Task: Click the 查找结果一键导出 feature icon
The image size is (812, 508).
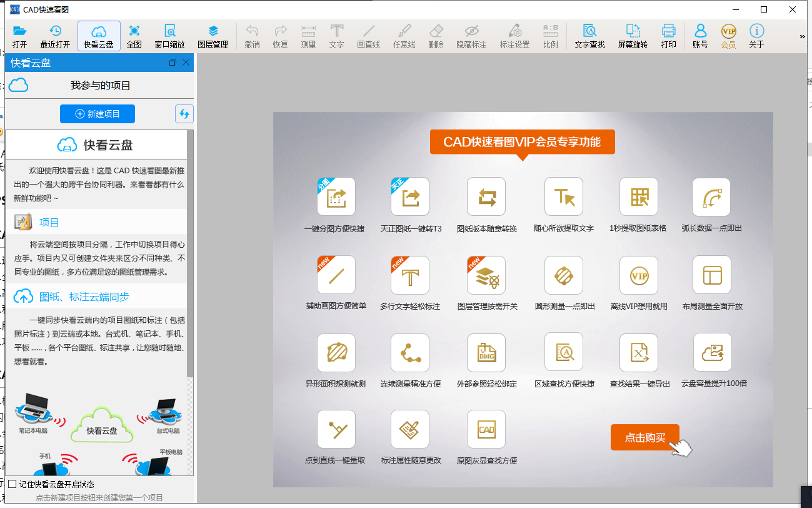Action: [639, 352]
